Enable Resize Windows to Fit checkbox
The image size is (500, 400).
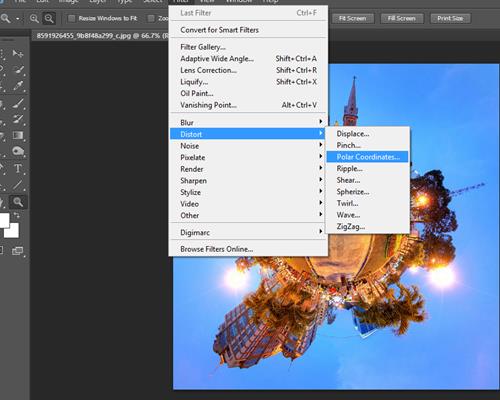pyautogui.click(x=71, y=18)
